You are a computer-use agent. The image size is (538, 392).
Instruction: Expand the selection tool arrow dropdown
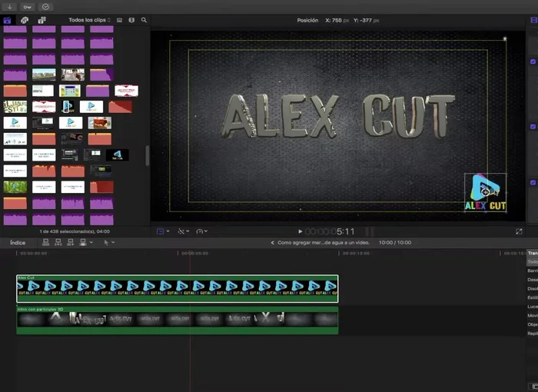(109, 243)
